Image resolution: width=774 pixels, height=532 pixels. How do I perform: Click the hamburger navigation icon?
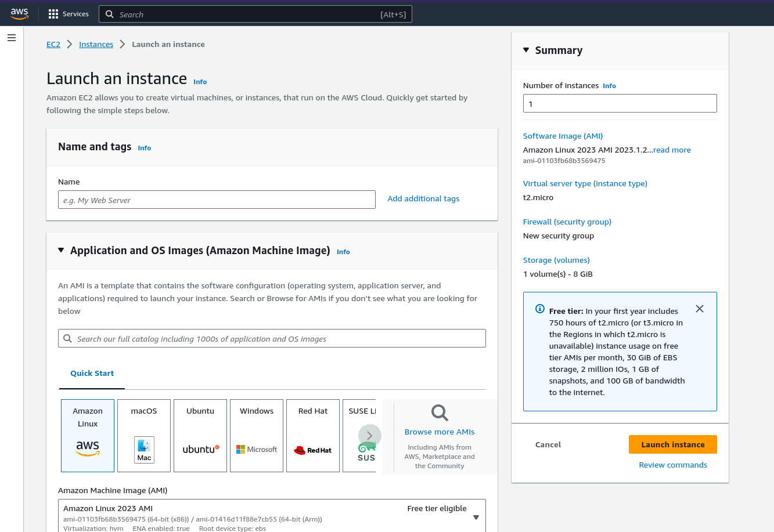[12, 38]
